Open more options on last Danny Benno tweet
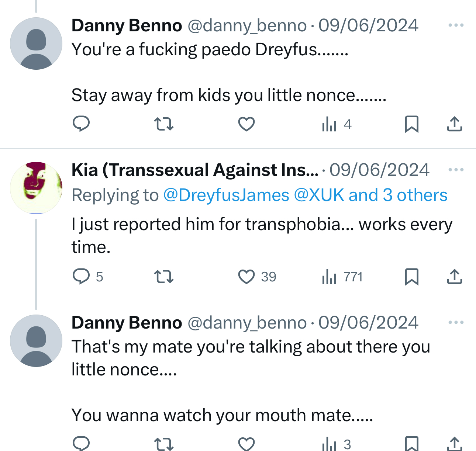This screenshot has height=451, width=476. pyautogui.click(x=456, y=323)
